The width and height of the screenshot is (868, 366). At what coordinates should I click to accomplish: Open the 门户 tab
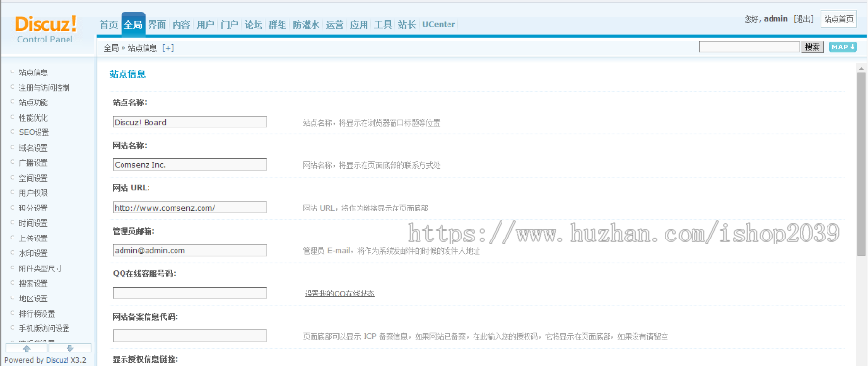point(230,24)
